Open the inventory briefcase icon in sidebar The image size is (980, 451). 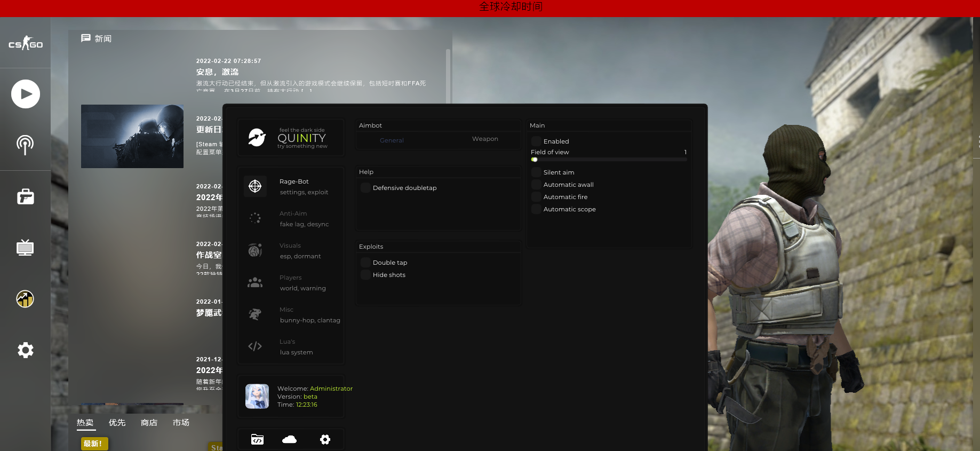25,197
